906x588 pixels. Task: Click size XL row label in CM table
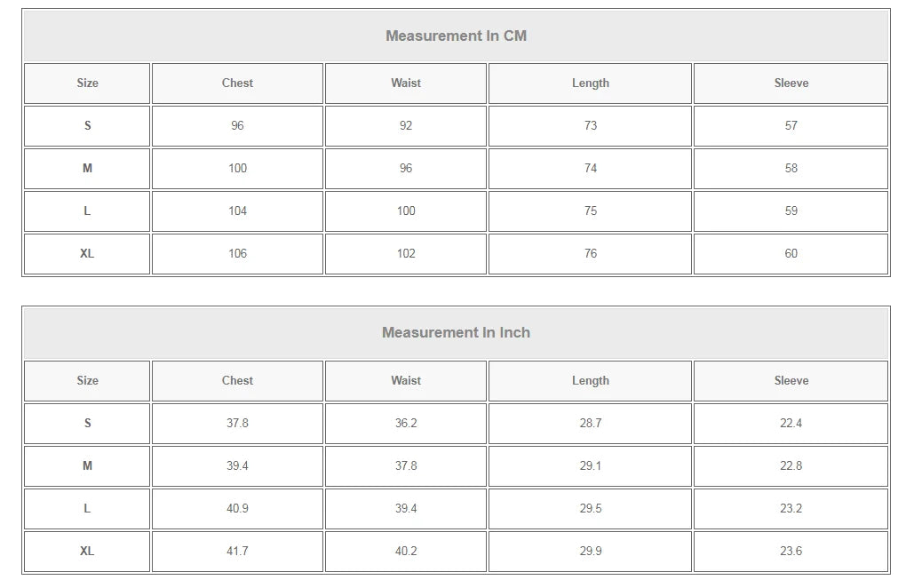(x=87, y=254)
